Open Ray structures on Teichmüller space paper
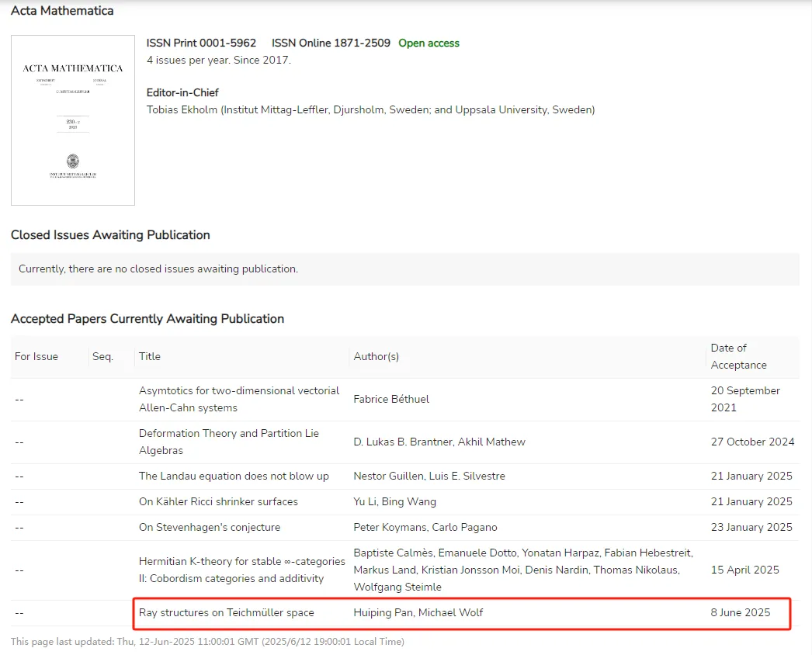Image resolution: width=812 pixels, height=655 pixels. (227, 612)
